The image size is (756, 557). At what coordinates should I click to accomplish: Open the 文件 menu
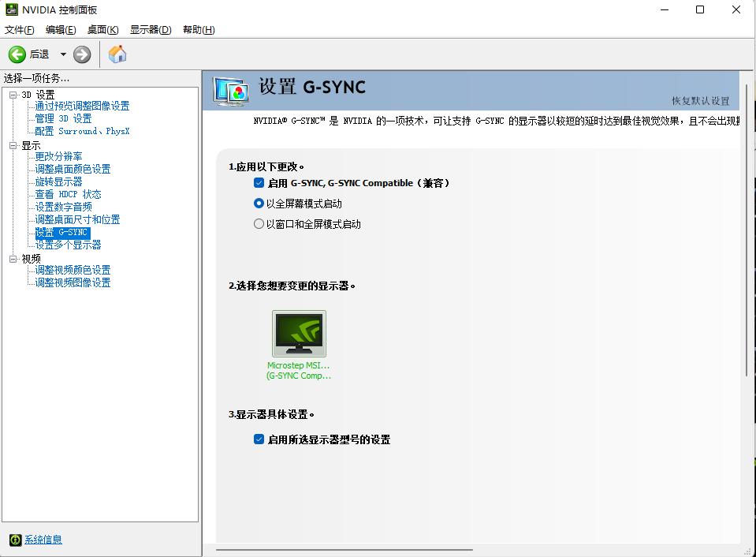coord(18,29)
